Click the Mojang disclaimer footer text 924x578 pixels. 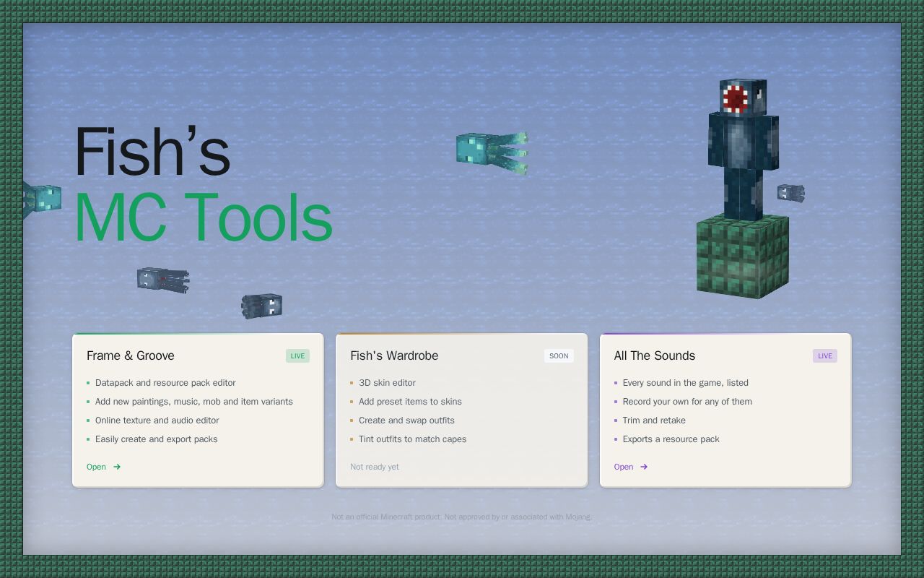tap(462, 517)
